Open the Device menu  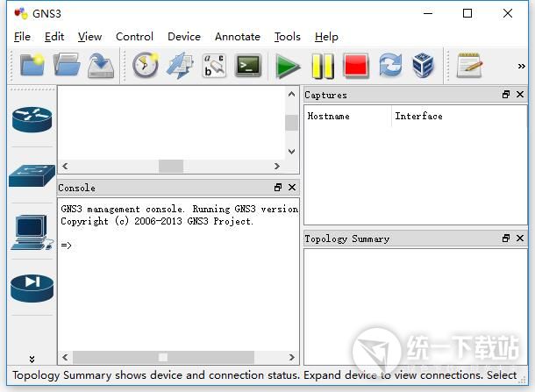[184, 37]
